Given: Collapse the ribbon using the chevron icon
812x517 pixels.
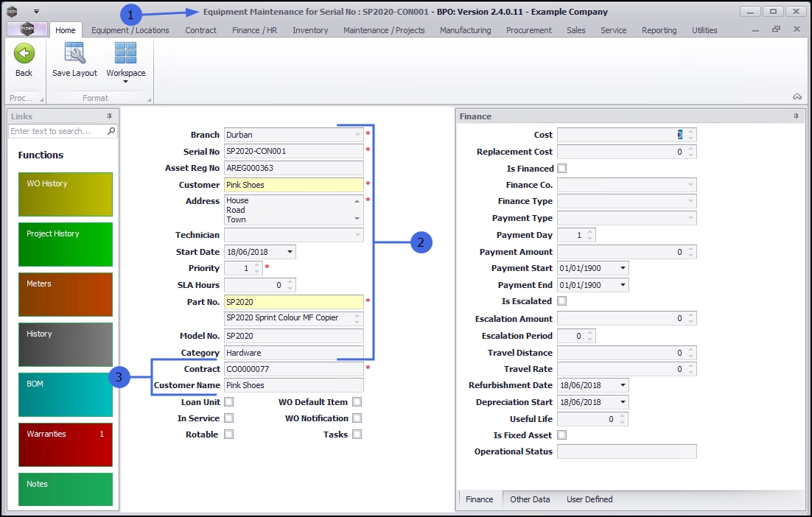Looking at the screenshot, I should tap(797, 97).
